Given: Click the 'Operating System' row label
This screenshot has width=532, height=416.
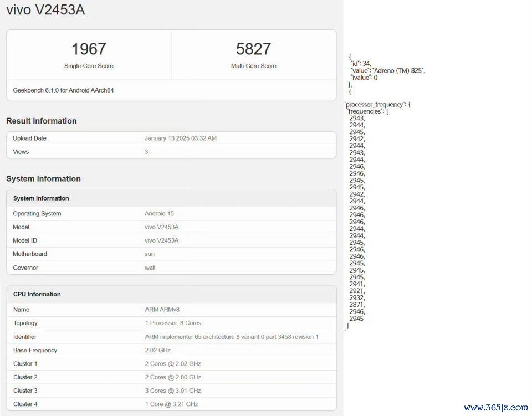Looking at the screenshot, I should pos(37,214).
